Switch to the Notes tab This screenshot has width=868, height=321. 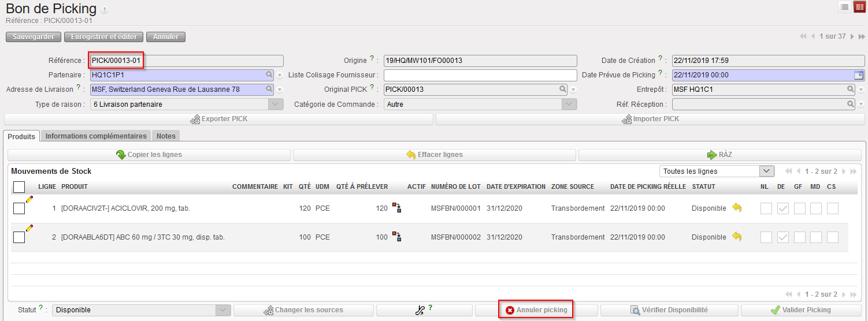pos(166,136)
